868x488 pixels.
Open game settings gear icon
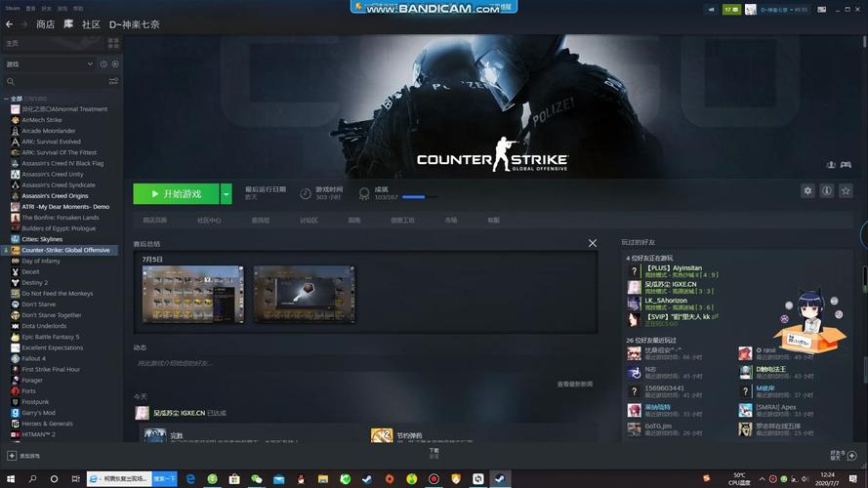point(807,191)
